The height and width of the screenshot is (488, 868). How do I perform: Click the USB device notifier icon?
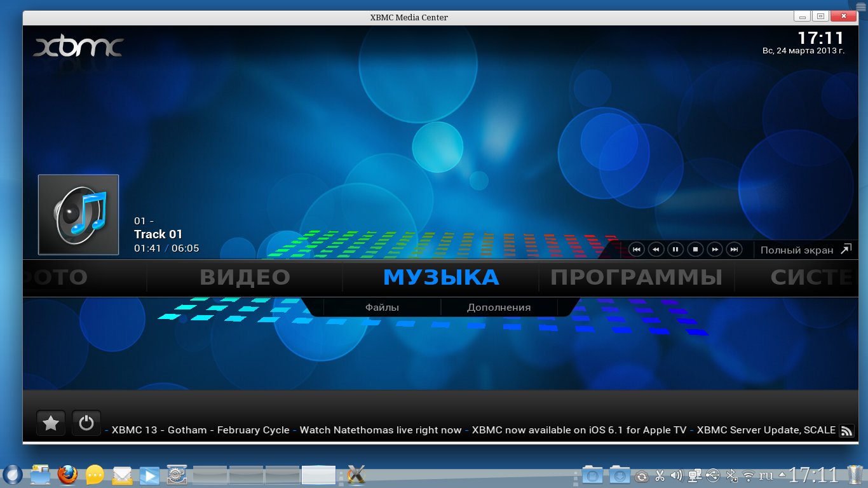point(713,475)
